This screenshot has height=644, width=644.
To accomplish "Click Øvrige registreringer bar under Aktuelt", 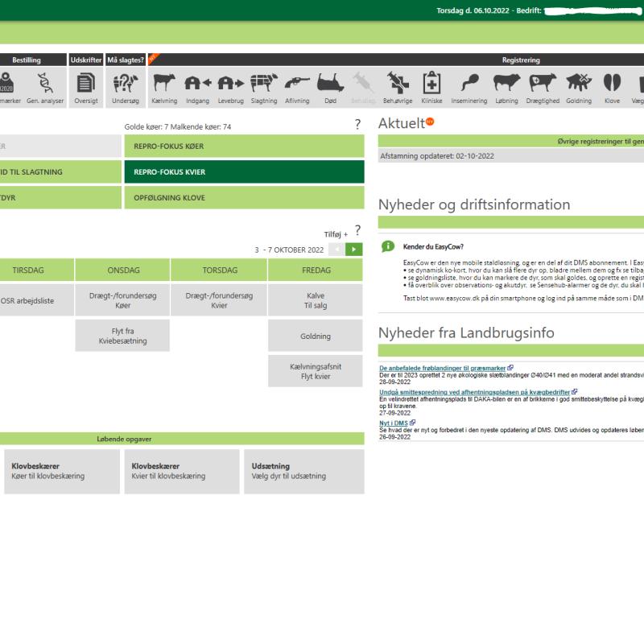I will pyautogui.click(x=511, y=141).
